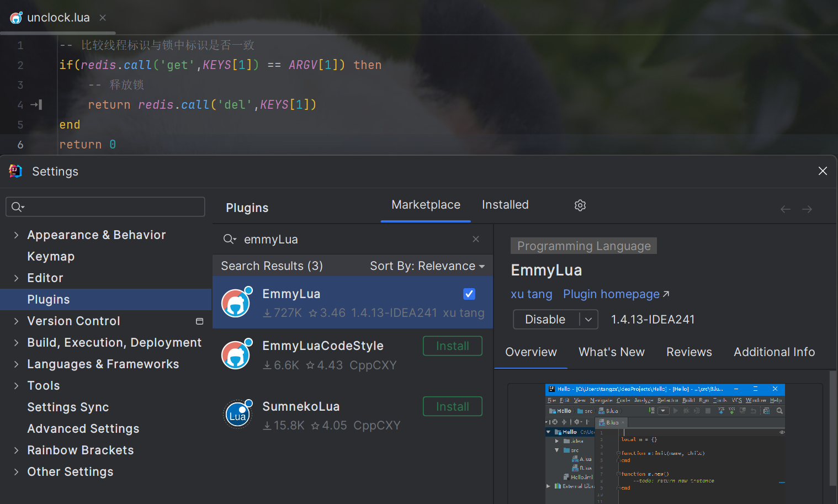The image size is (838, 504).
Task: Click the Lua file icon on unclock.lua tab
Action: coord(16,18)
